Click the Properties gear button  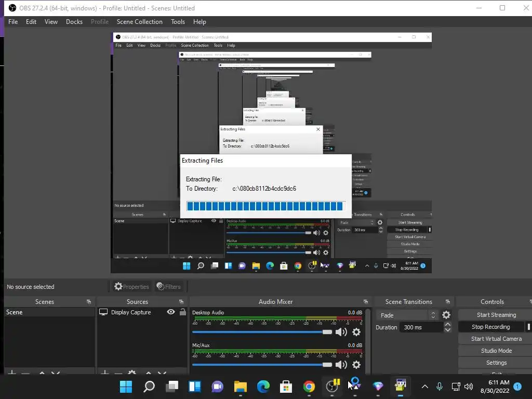point(131,287)
